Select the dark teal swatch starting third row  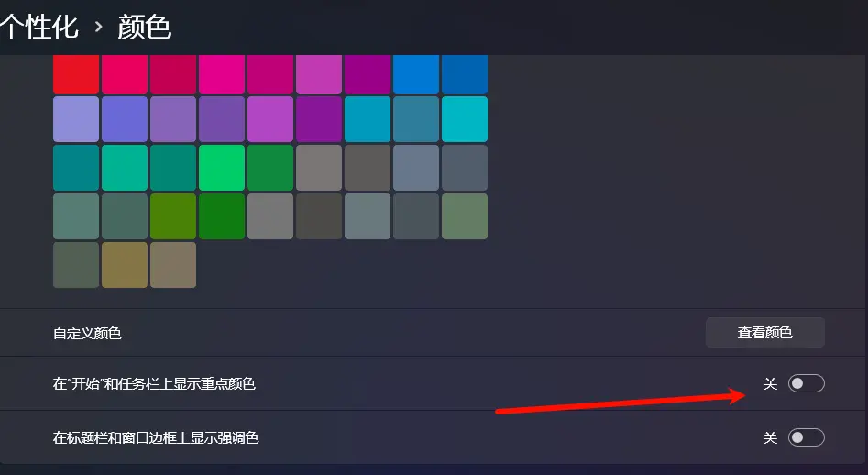(x=76, y=168)
